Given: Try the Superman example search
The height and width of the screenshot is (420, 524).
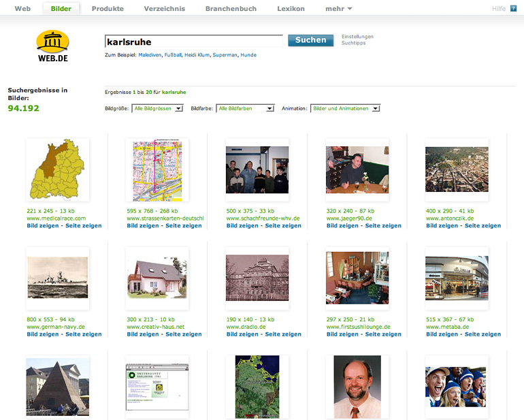Looking at the screenshot, I should (x=225, y=55).
